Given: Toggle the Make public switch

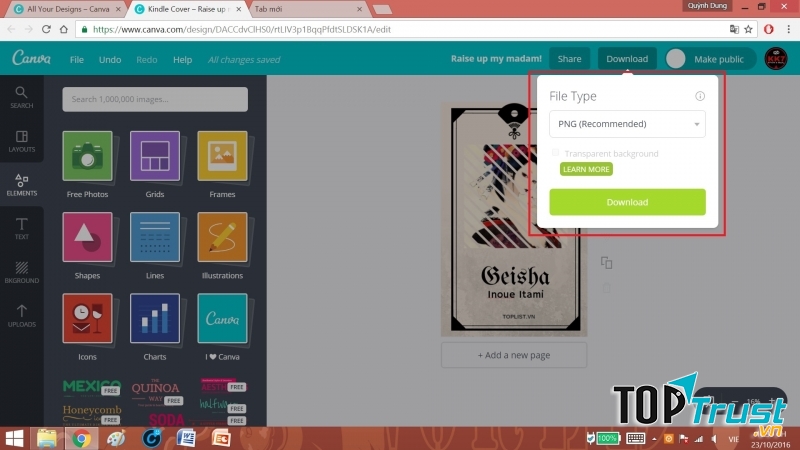Looking at the screenshot, I should (677, 59).
